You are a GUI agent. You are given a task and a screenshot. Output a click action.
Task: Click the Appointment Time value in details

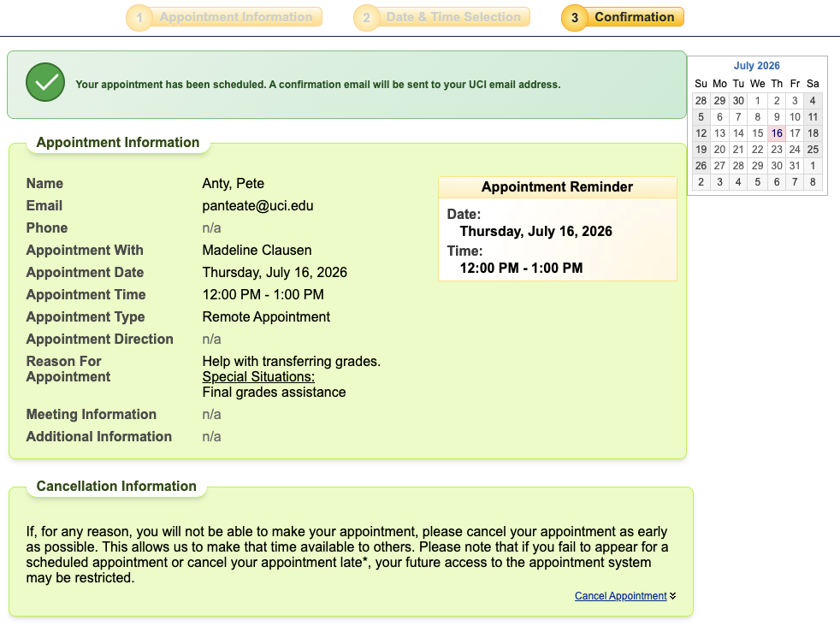[x=263, y=294]
